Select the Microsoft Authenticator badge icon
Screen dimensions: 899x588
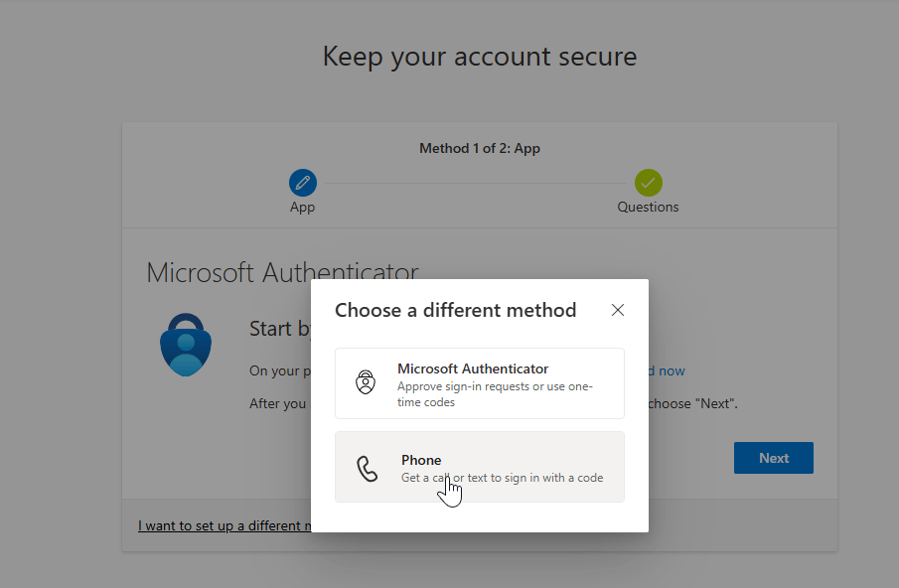click(x=366, y=381)
